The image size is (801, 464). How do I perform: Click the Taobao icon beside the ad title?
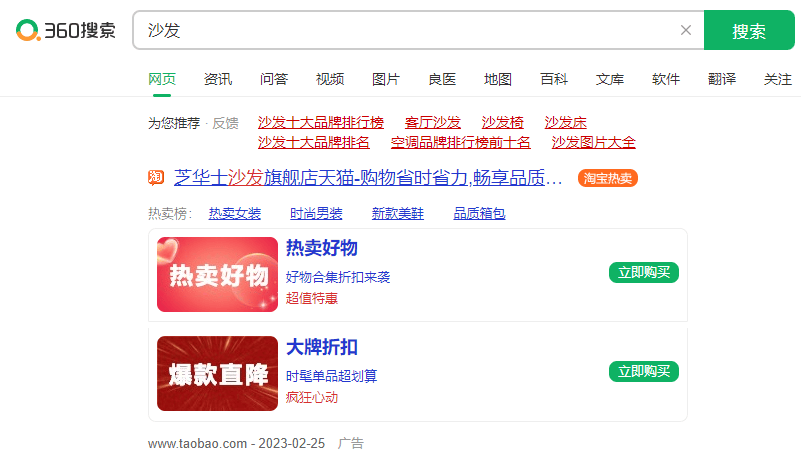(156, 177)
